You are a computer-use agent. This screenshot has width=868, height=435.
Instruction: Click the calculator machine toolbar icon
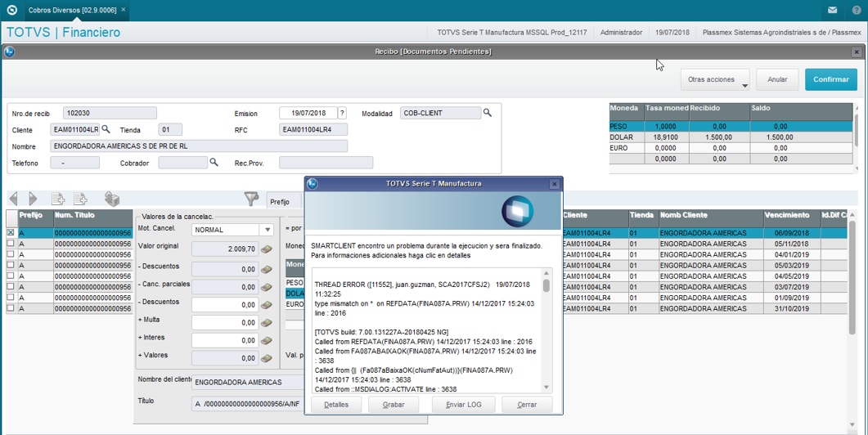(x=112, y=199)
